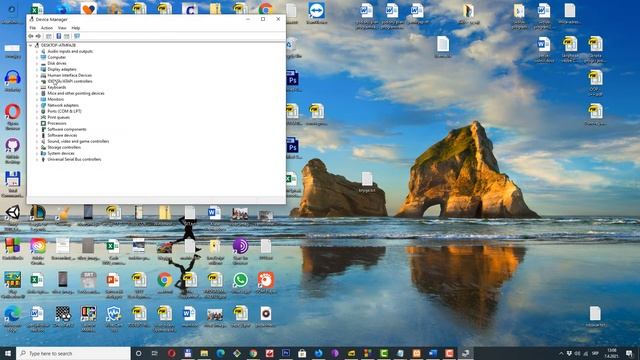Open the File menu in Device Manager

32,28
